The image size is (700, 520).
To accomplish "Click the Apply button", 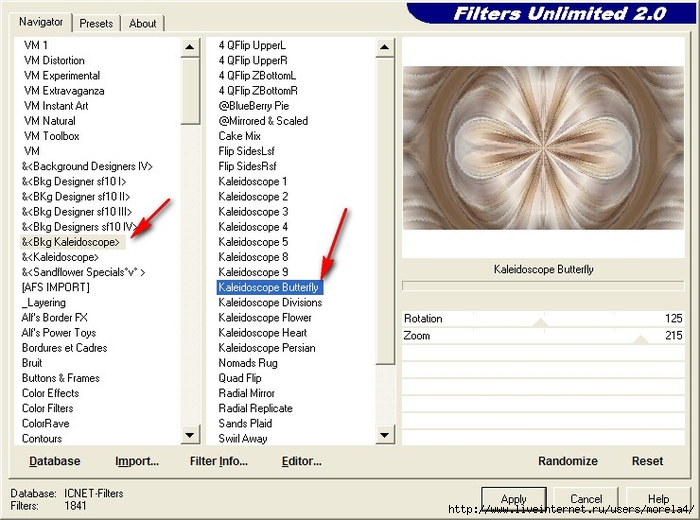I will (514, 498).
